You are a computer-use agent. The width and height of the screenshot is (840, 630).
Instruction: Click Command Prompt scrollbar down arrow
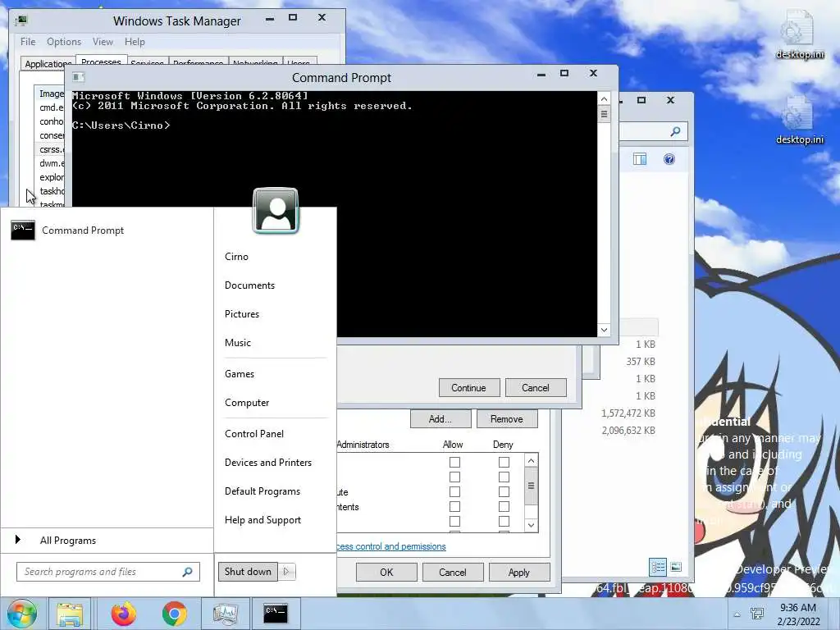pyautogui.click(x=604, y=330)
